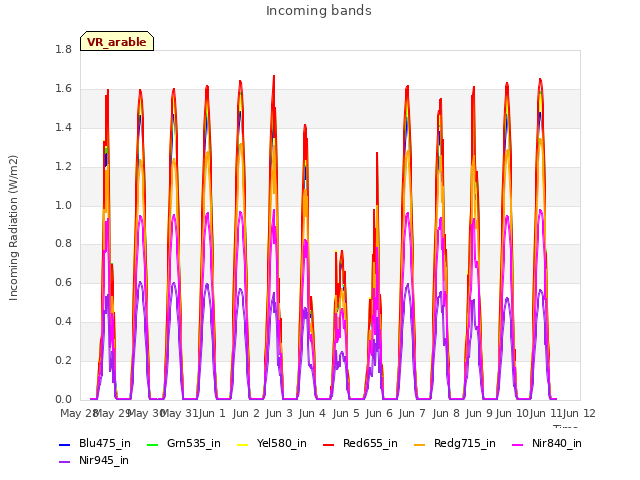This screenshot has width=640, height=480.
Task: Click the Jun 4 x-axis date label
Action: (312, 413)
